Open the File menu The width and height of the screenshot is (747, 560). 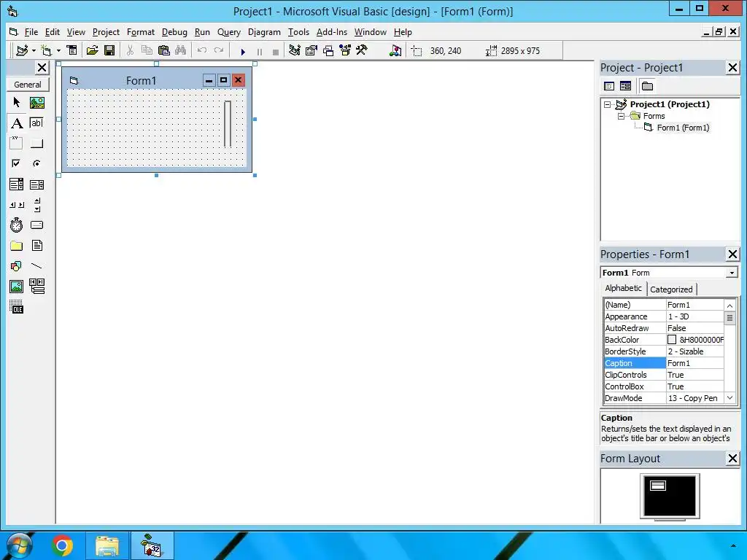(31, 32)
